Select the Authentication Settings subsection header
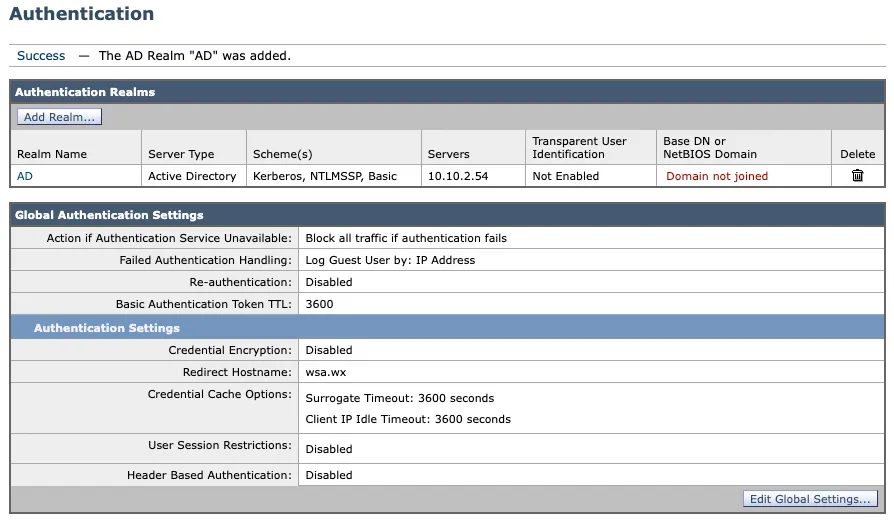The height and width of the screenshot is (520, 894). click(106, 328)
